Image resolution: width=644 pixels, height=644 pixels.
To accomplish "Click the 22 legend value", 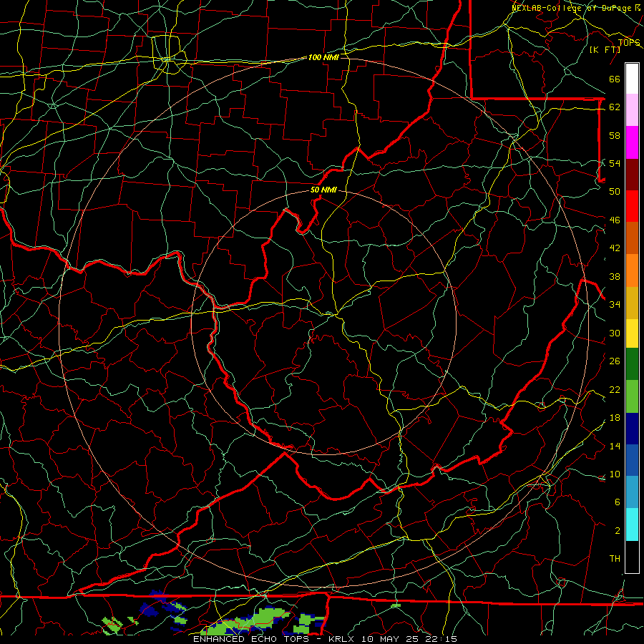I will click(615, 389).
